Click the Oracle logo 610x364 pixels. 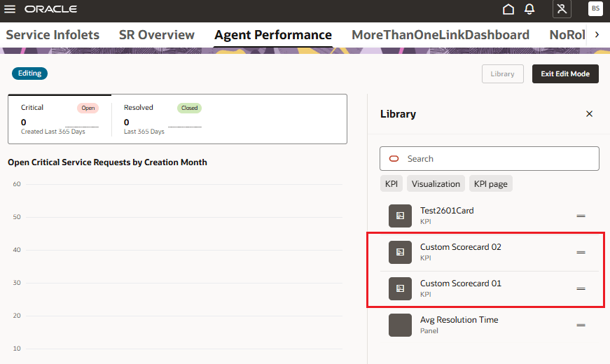[50, 9]
